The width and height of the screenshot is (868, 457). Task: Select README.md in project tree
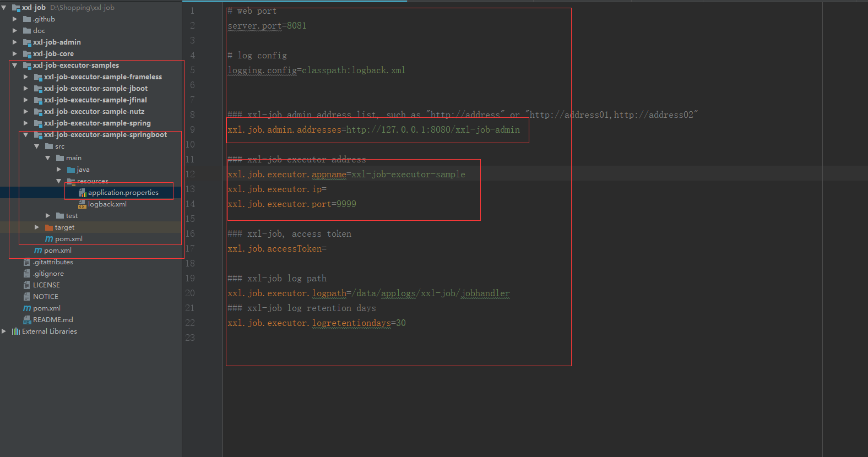click(53, 320)
